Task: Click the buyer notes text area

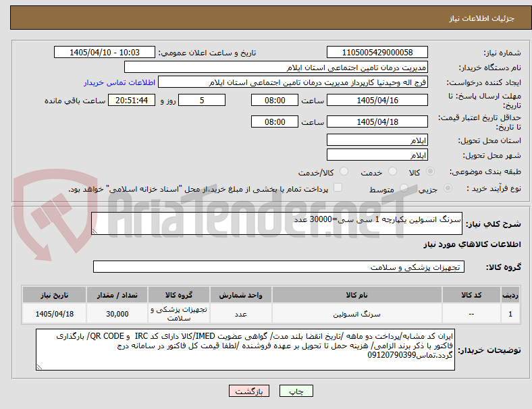Action: pyautogui.click(x=245, y=350)
